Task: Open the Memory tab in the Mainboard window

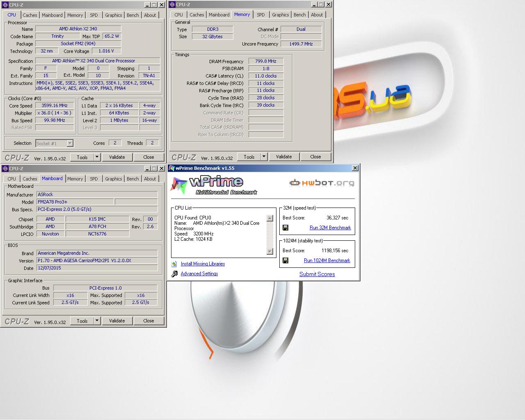Action: [75, 179]
